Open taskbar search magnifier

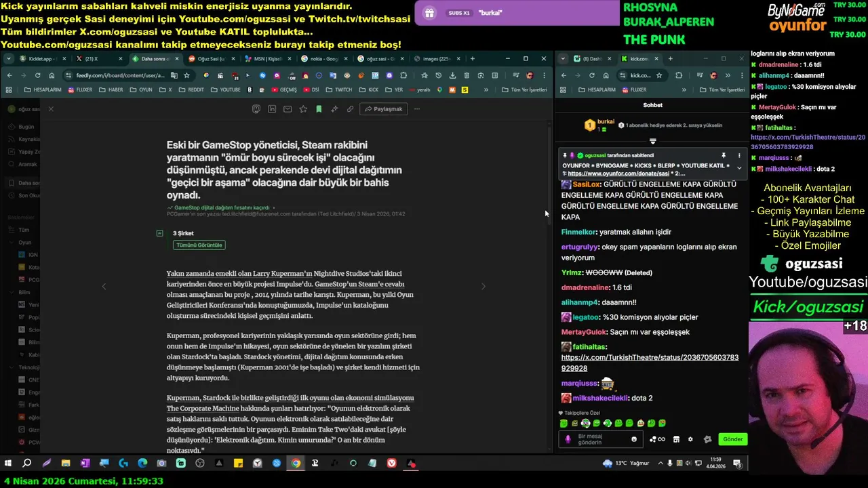click(x=27, y=464)
